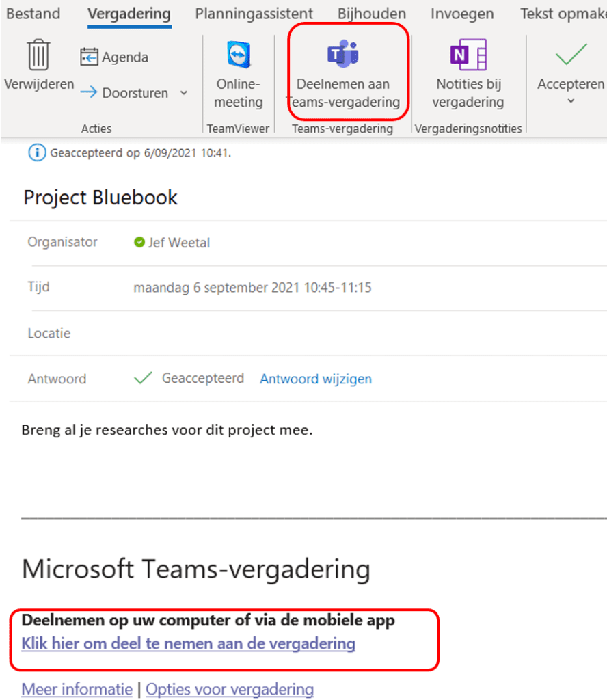Image resolution: width=607 pixels, height=700 pixels.
Task: Open the Bestand menu
Action: (x=33, y=14)
